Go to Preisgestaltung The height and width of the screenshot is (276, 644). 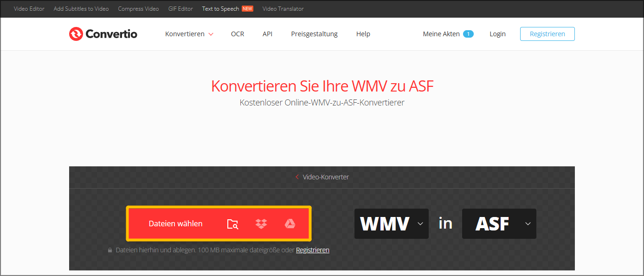point(314,33)
